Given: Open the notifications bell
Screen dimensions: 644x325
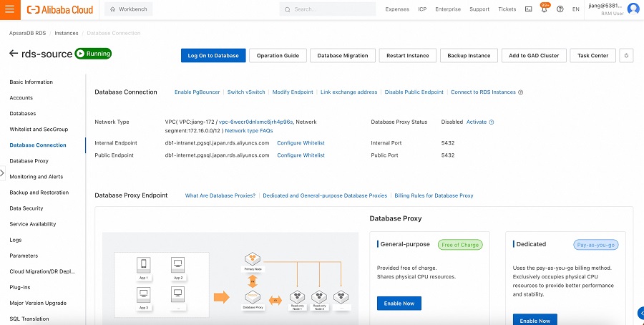Looking at the screenshot, I should (x=545, y=9).
